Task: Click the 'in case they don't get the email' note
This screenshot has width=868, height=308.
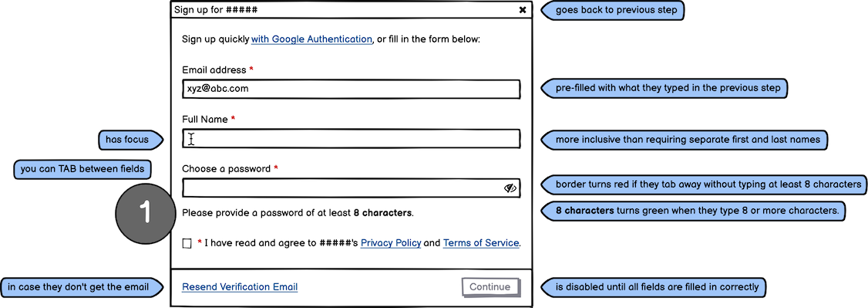Action: pyautogui.click(x=82, y=287)
